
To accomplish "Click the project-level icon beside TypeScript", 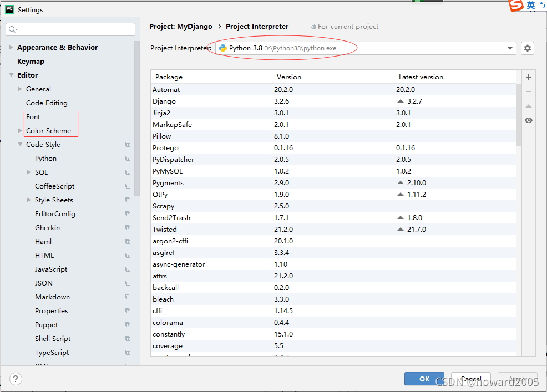I will 128,353.
